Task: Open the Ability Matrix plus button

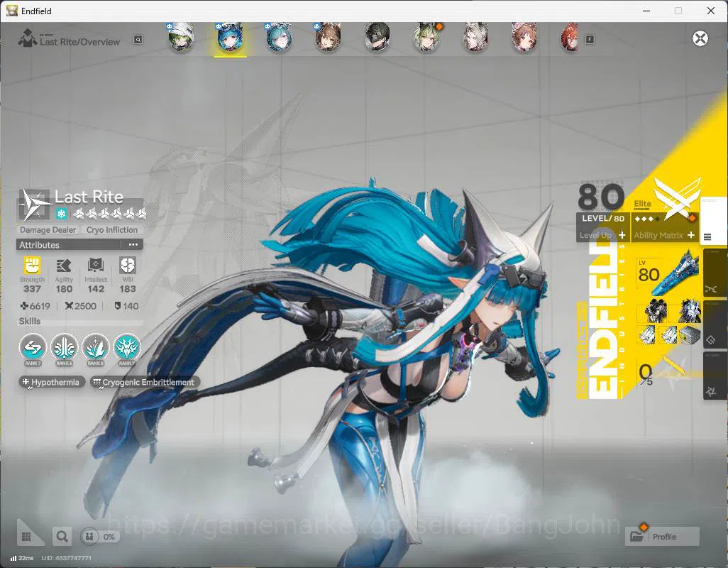Action: [691, 235]
